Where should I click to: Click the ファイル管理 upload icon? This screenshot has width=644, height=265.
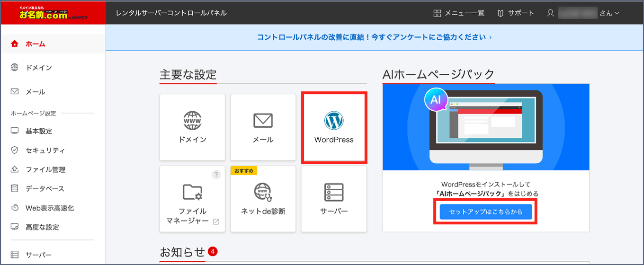pos(14,169)
